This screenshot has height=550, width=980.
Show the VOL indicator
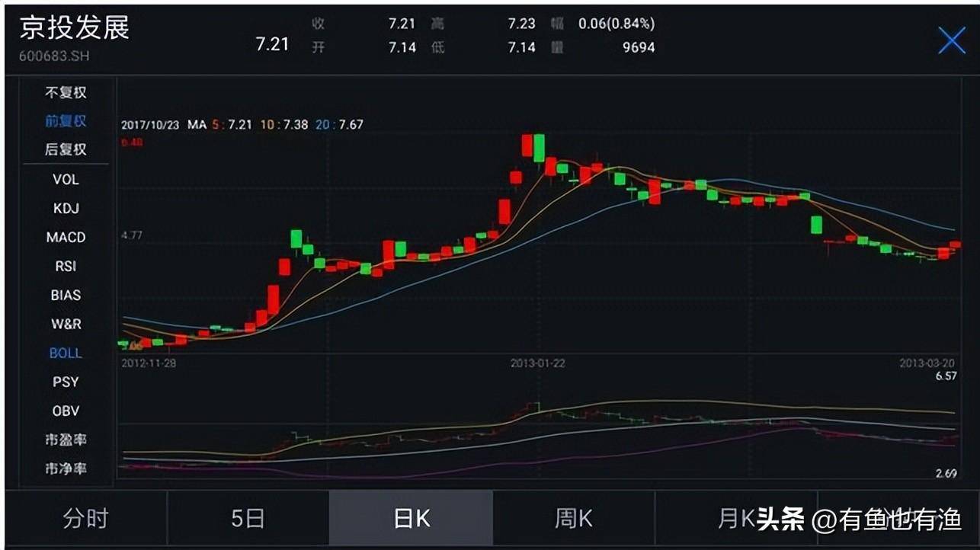(x=66, y=180)
